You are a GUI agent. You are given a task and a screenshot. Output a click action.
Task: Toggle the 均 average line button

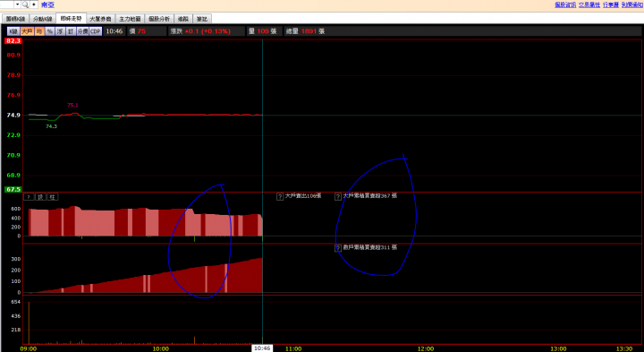pyautogui.click(x=39, y=31)
